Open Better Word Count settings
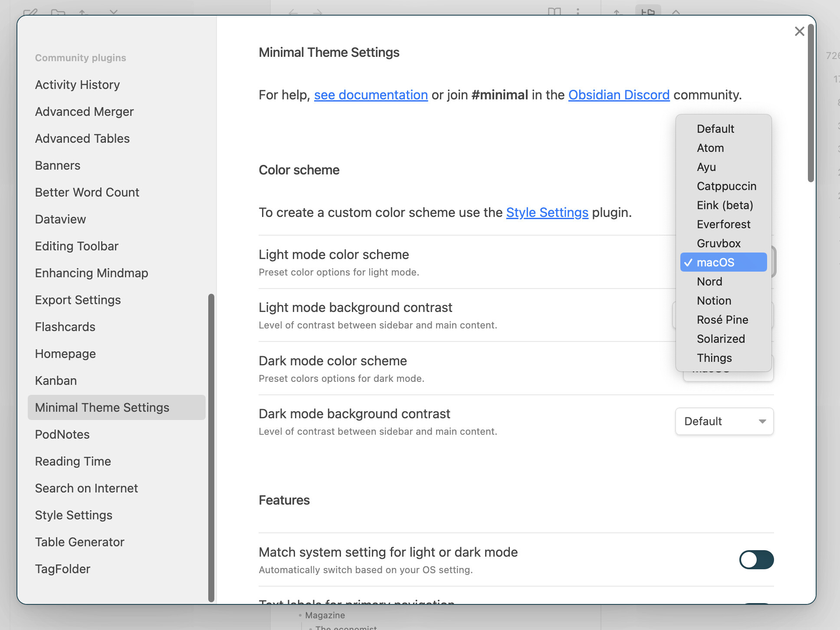Viewport: 840px width, 630px height. (x=116, y=192)
